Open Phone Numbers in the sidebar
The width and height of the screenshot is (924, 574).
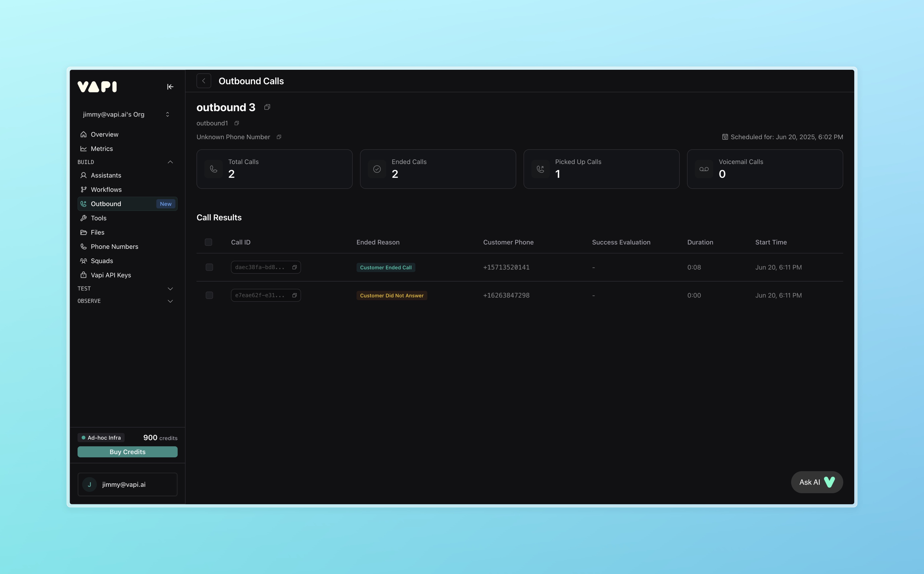[x=114, y=247]
